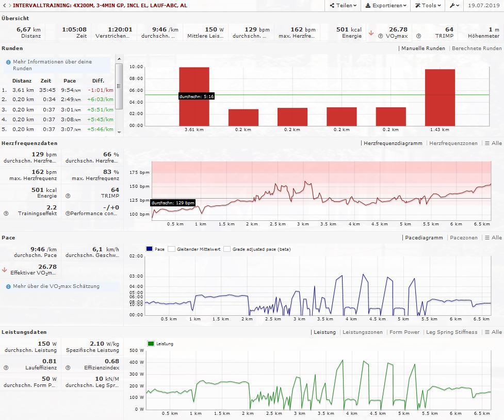Go to previous activity with left arrow
Image resolution: width=504 pixels, height=420 pixels.
coord(3,5)
